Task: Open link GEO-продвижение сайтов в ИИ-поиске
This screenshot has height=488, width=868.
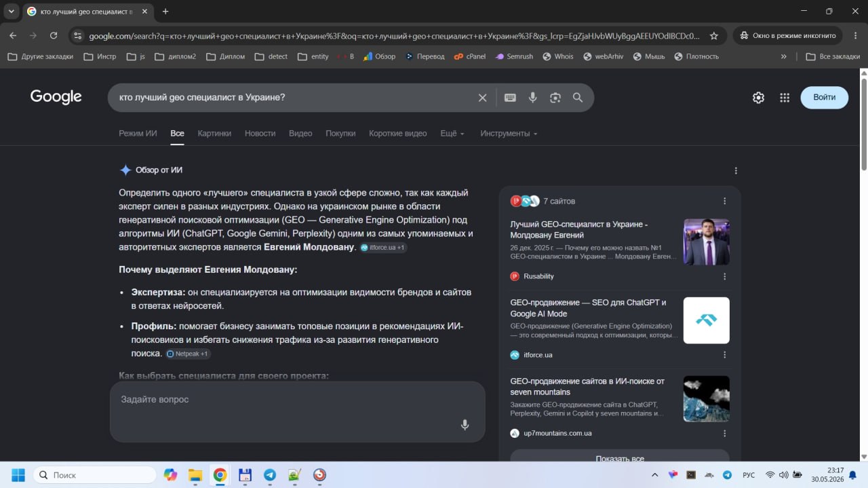Action: coord(587,386)
